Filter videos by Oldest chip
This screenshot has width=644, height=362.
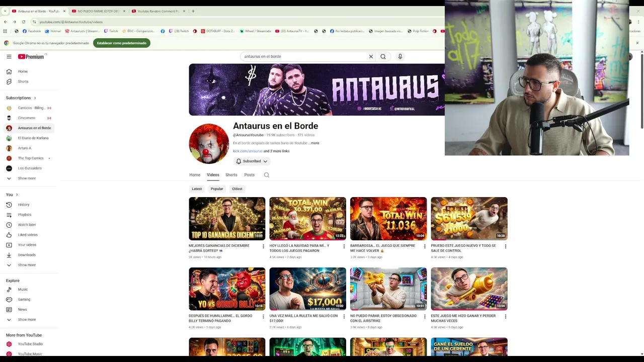[237, 189]
